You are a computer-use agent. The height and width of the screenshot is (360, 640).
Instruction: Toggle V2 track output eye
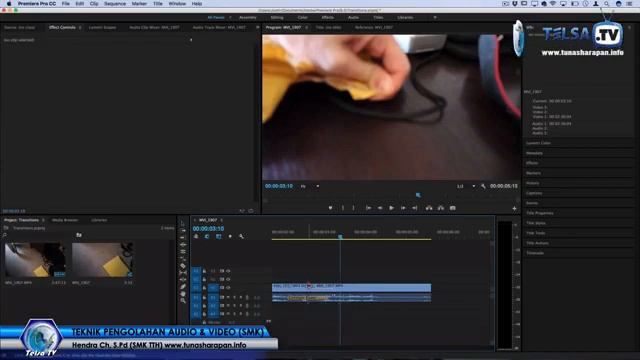pos(228,280)
